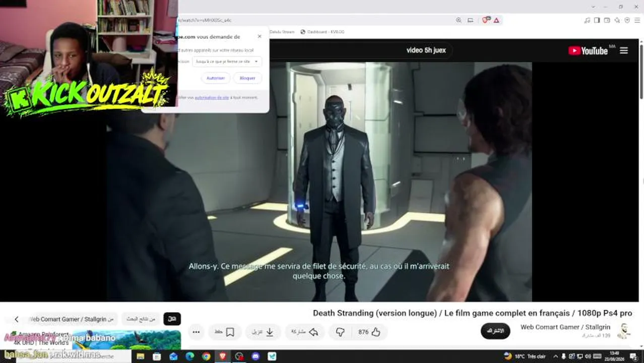
Task: Open Microsoft Edge from the taskbar
Action: click(189, 356)
